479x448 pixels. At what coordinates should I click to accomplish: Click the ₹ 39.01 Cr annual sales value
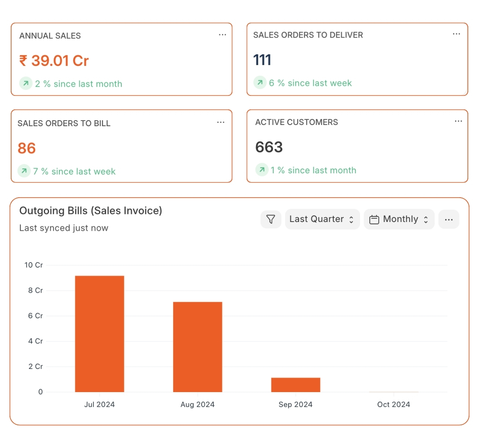54,61
